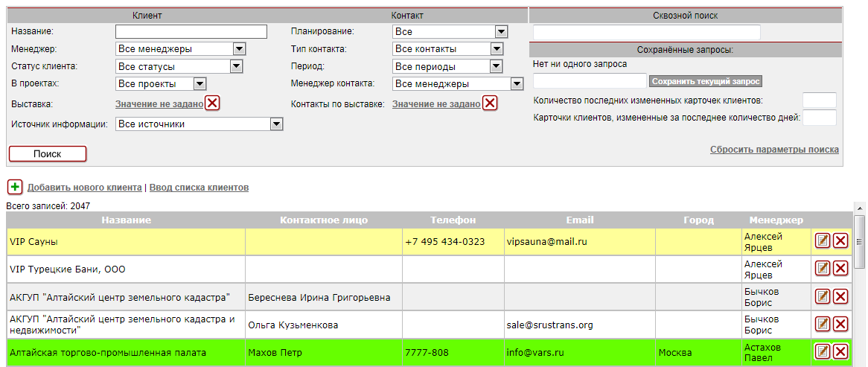Click the Сквозной поиск input field
This screenshot has width=868, height=367.
point(646,32)
